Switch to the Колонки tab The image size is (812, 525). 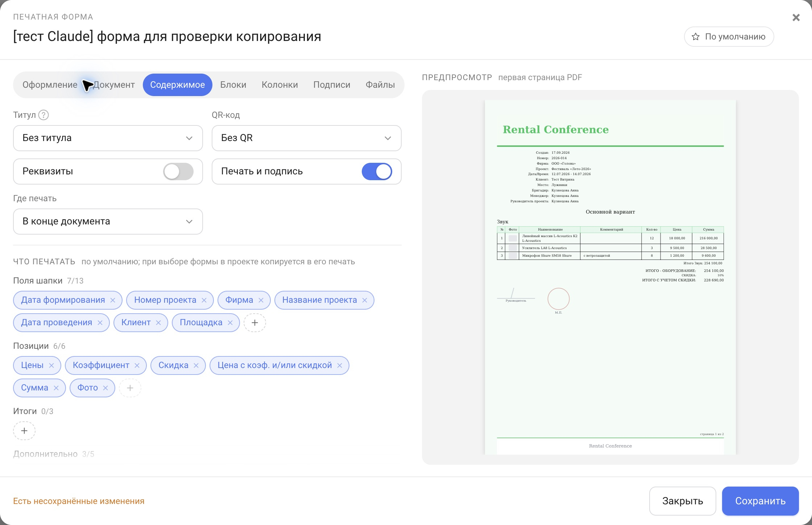[280, 85]
